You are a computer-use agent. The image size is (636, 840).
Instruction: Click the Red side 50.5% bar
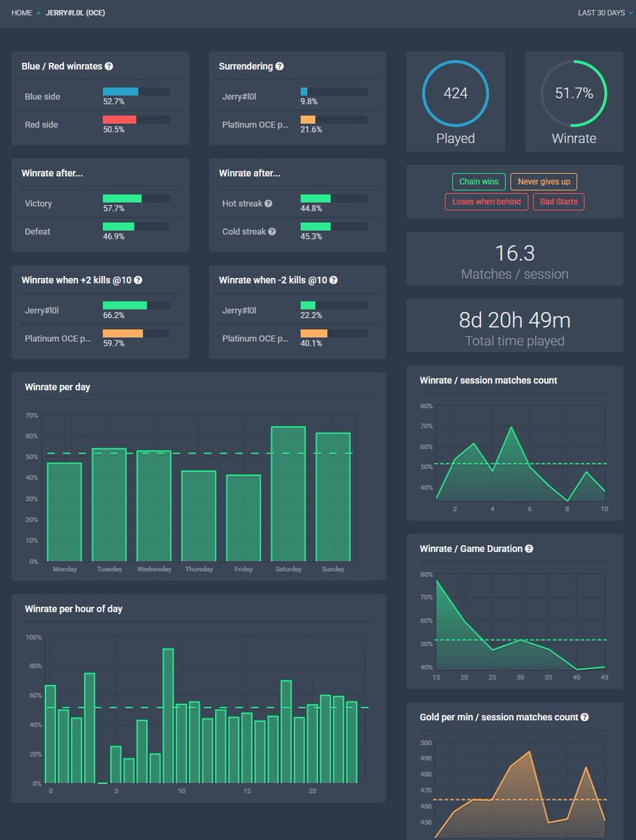click(x=136, y=120)
